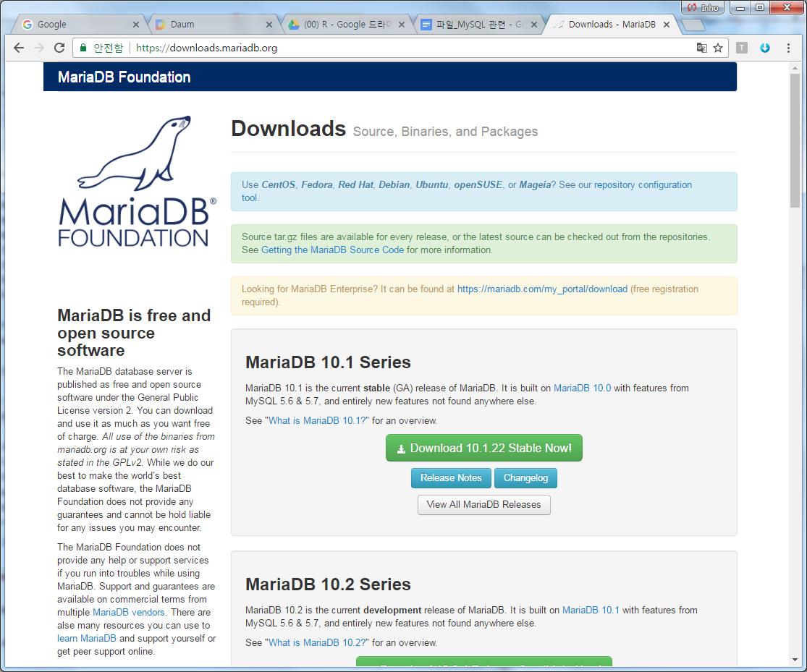Open the mariadb.com my_portal download link
The width and height of the screenshot is (807, 672).
[x=542, y=289]
